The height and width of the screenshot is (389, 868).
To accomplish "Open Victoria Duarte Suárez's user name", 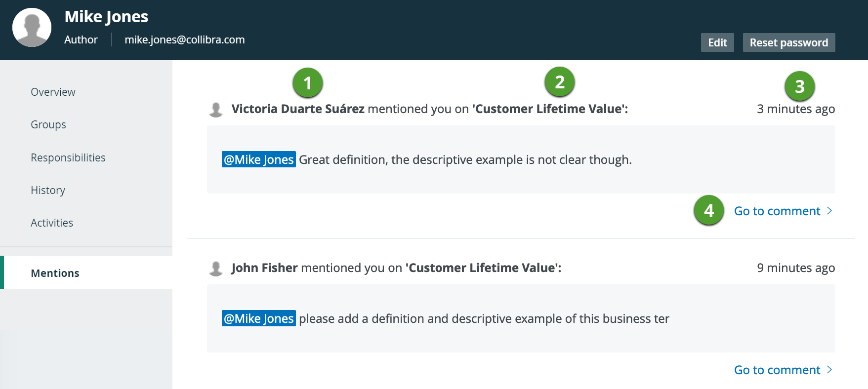I will click(x=298, y=109).
